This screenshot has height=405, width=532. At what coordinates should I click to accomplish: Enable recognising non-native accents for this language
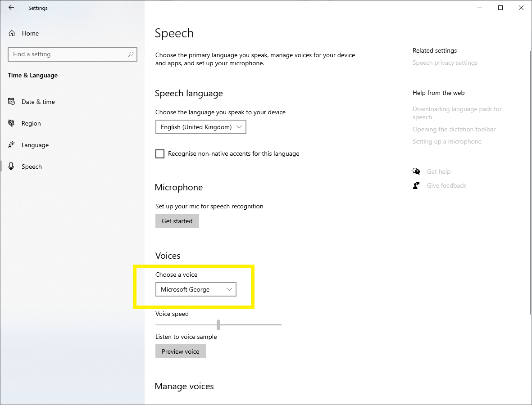[160, 153]
